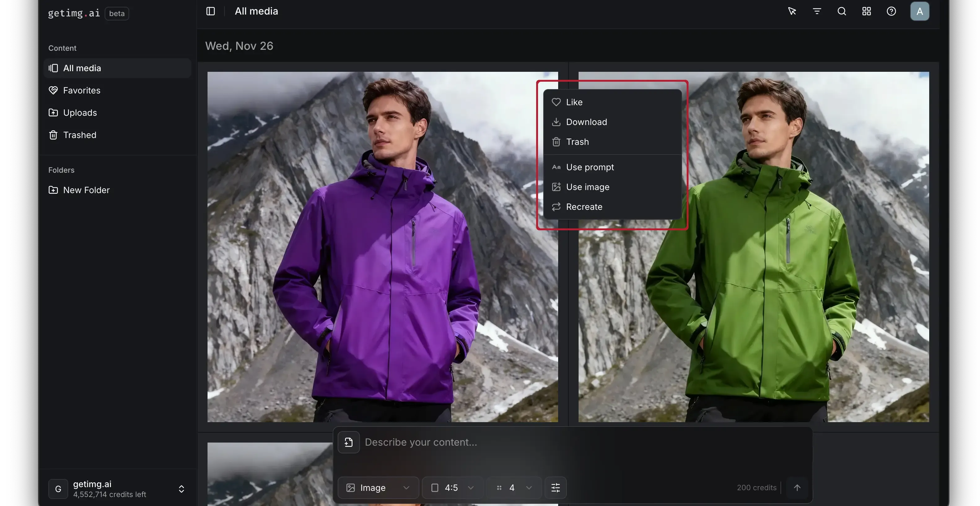The width and height of the screenshot is (980, 506).
Task: Open the help menu
Action: coord(892,11)
